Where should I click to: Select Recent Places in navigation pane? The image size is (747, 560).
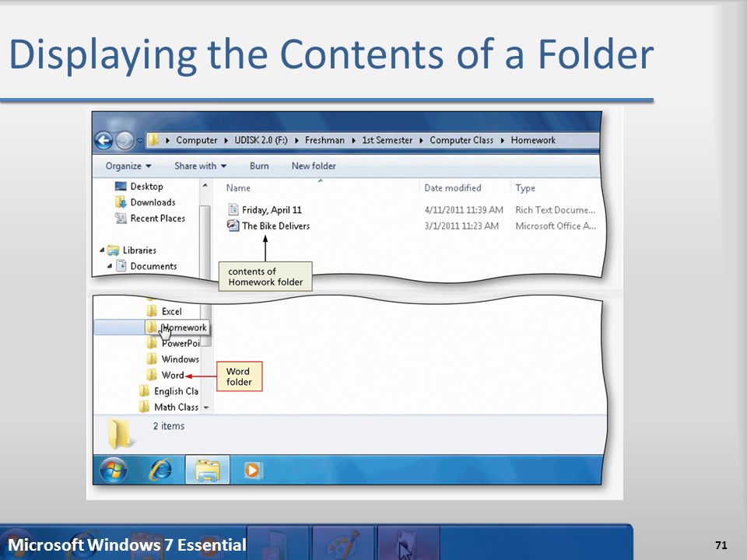[x=158, y=218]
